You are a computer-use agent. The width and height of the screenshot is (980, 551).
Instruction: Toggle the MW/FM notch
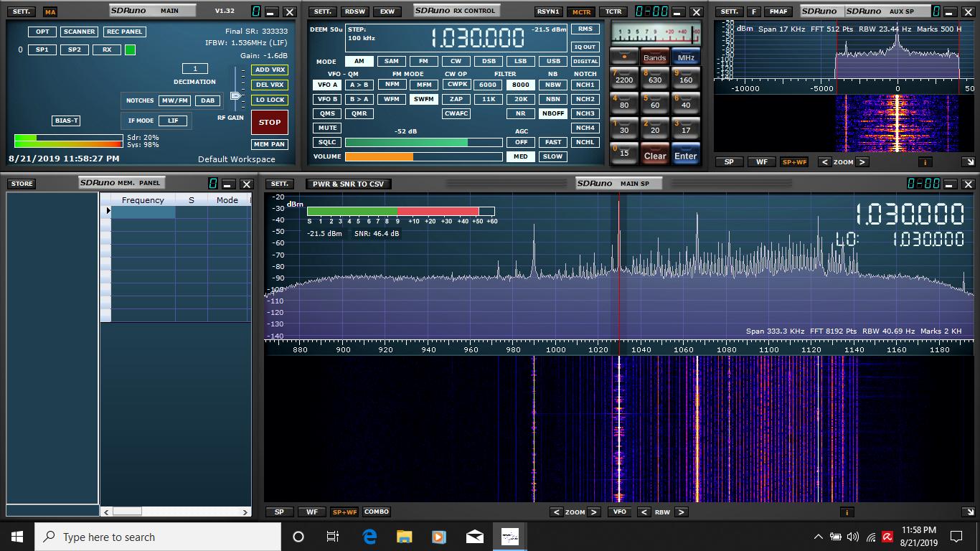(x=174, y=100)
